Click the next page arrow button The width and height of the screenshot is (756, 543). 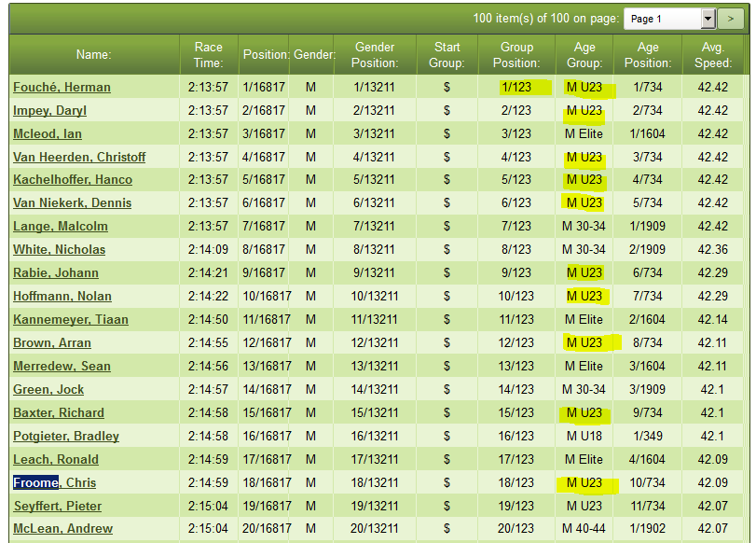[732, 19]
